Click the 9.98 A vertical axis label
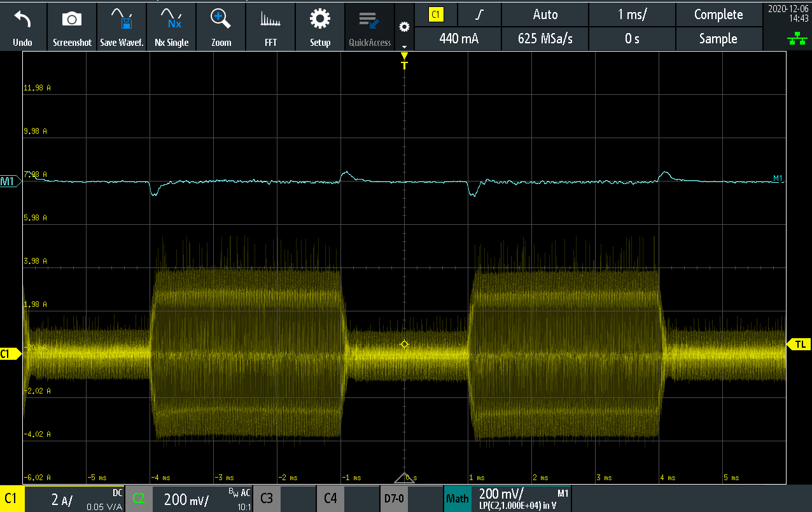 pos(36,131)
